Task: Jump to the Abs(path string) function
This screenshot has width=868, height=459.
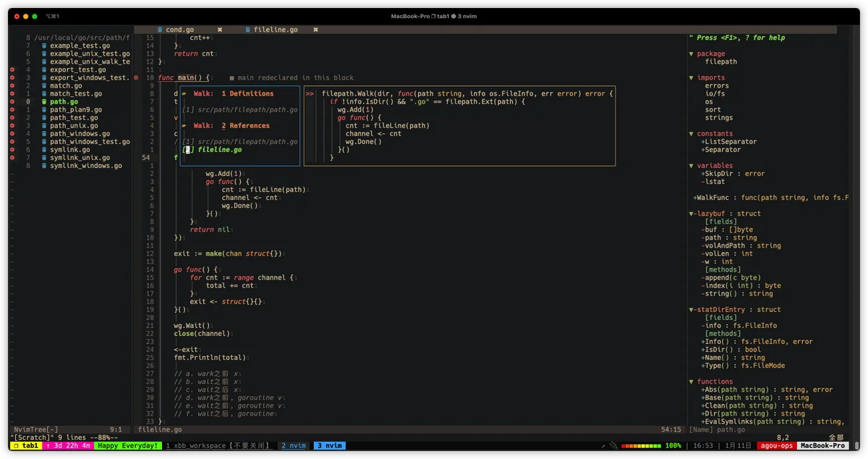Action: click(x=767, y=389)
